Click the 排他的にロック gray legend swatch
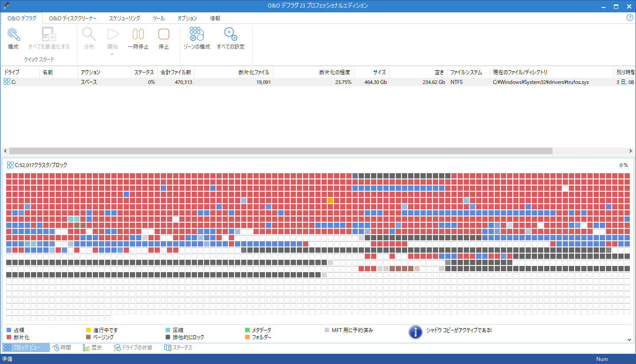 (x=168, y=337)
